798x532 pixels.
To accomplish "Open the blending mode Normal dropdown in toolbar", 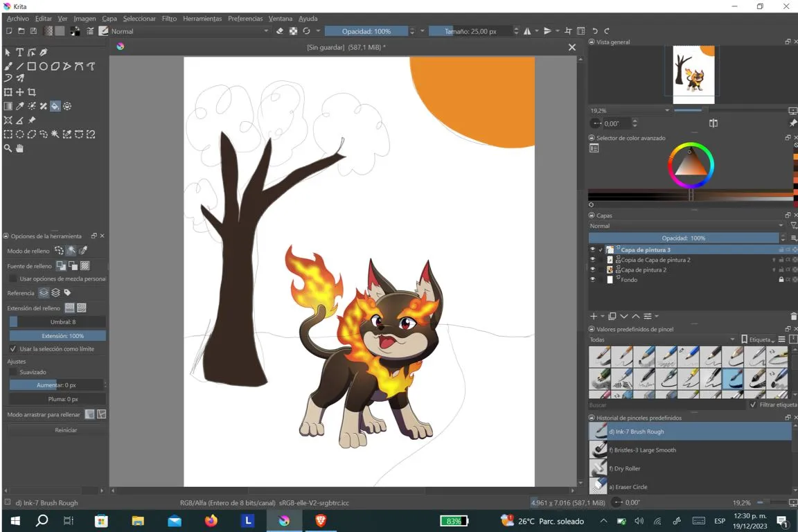I will click(190, 31).
